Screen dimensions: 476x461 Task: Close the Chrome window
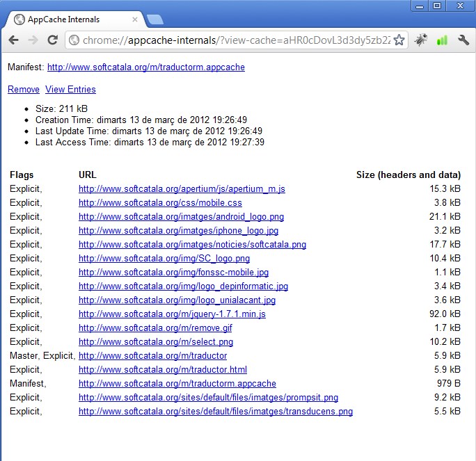[461, 6]
